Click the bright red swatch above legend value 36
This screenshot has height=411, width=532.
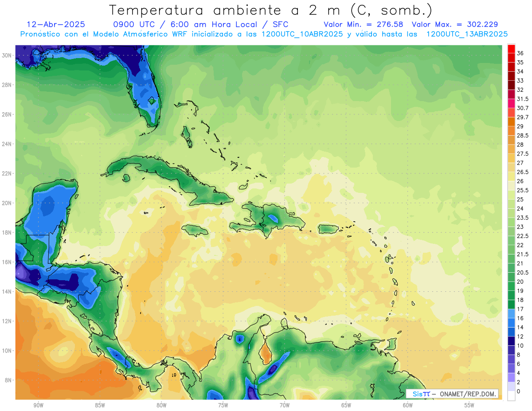point(511,49)
